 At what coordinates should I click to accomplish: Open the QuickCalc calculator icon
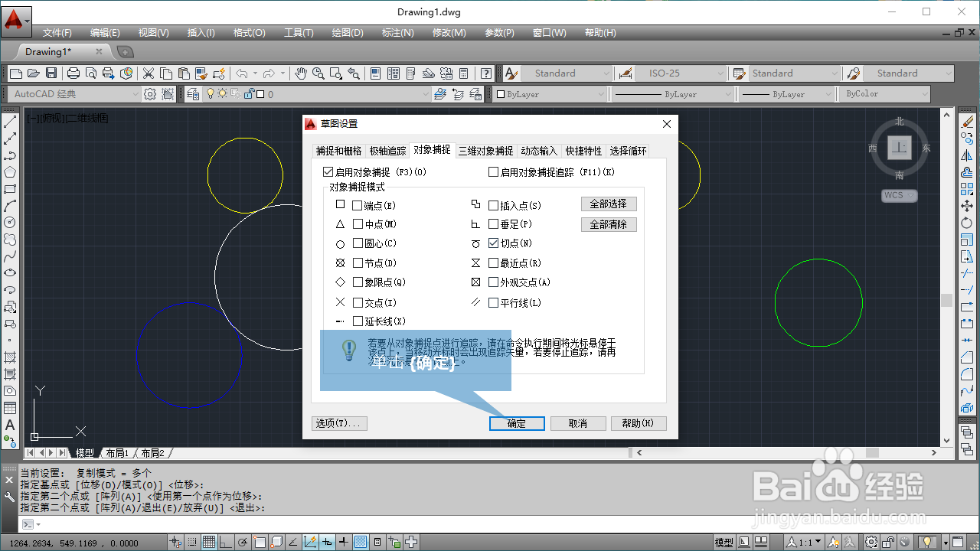tap(464, 73)
